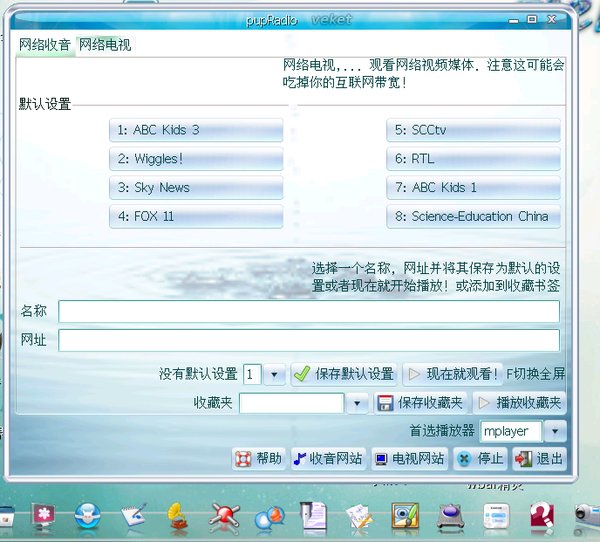The image size is (600, 542).
Task: Click the 名称 name input field
Action: (309, 312)
